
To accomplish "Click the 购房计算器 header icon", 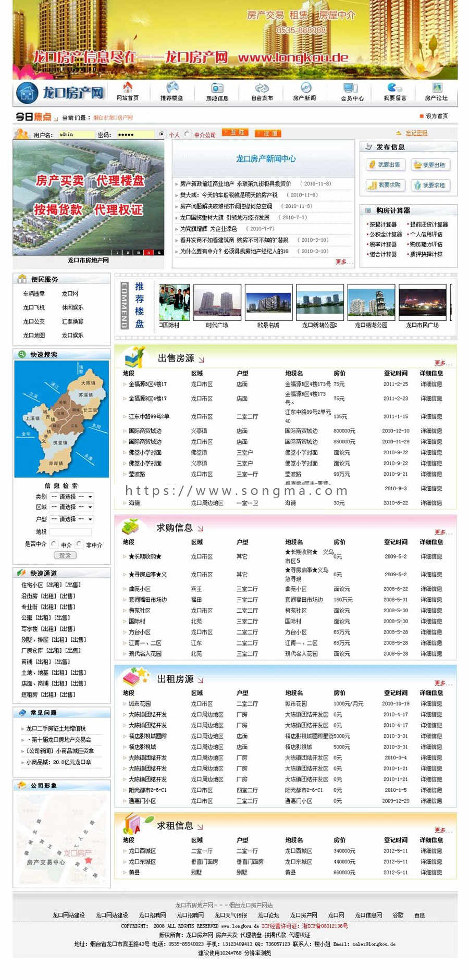I will coord(368,210).
